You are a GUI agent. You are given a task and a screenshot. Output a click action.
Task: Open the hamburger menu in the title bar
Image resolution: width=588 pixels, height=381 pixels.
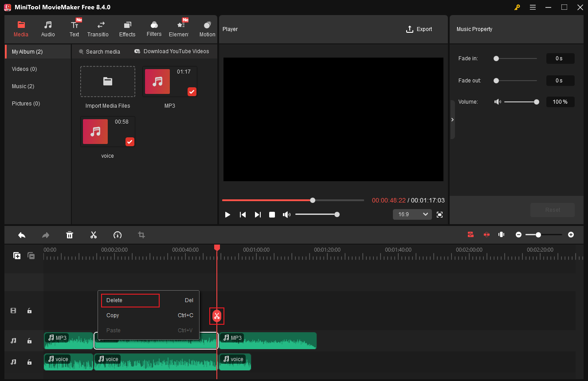pyautogui.click(x=533, y=7)
